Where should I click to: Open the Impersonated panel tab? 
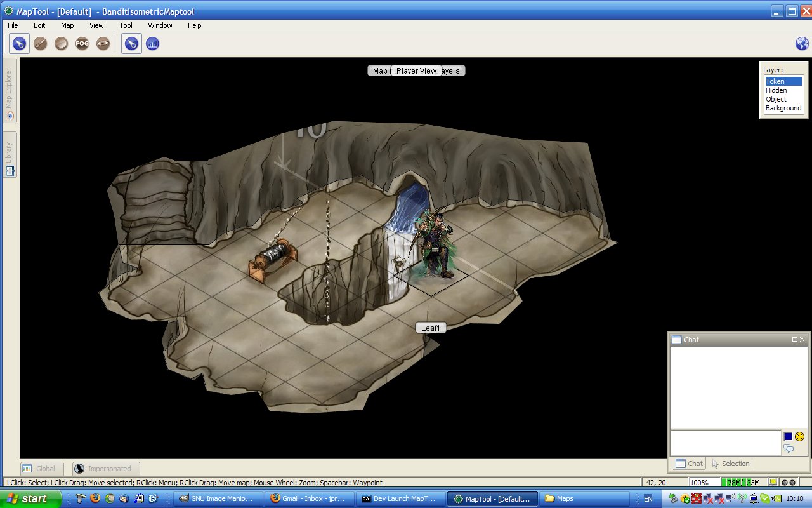point(106,469)
